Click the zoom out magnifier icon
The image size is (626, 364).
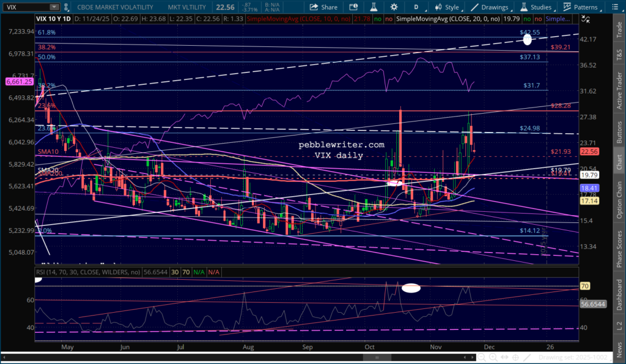point(482,357)
